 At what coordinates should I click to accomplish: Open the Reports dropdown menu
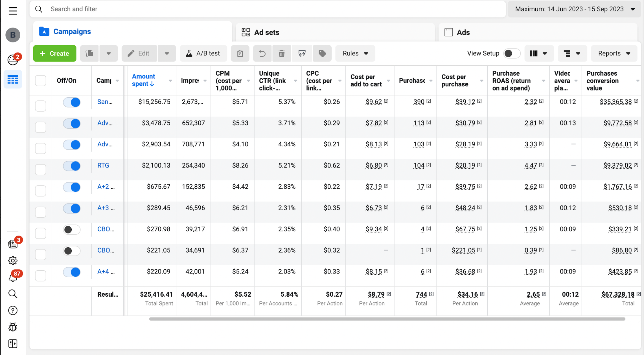click(x=614, y=53)
